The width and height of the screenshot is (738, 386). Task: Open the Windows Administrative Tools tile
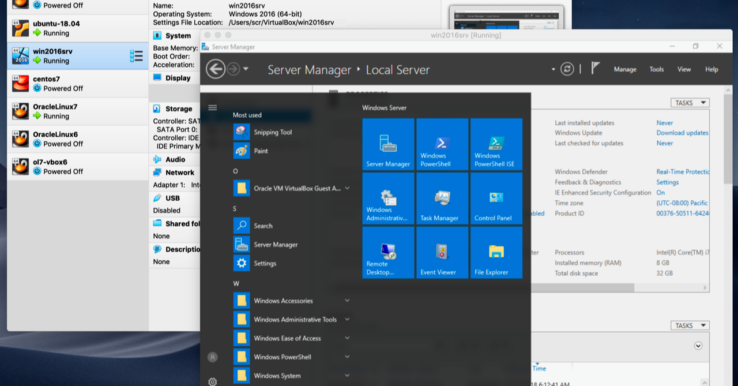pos(388,198)
